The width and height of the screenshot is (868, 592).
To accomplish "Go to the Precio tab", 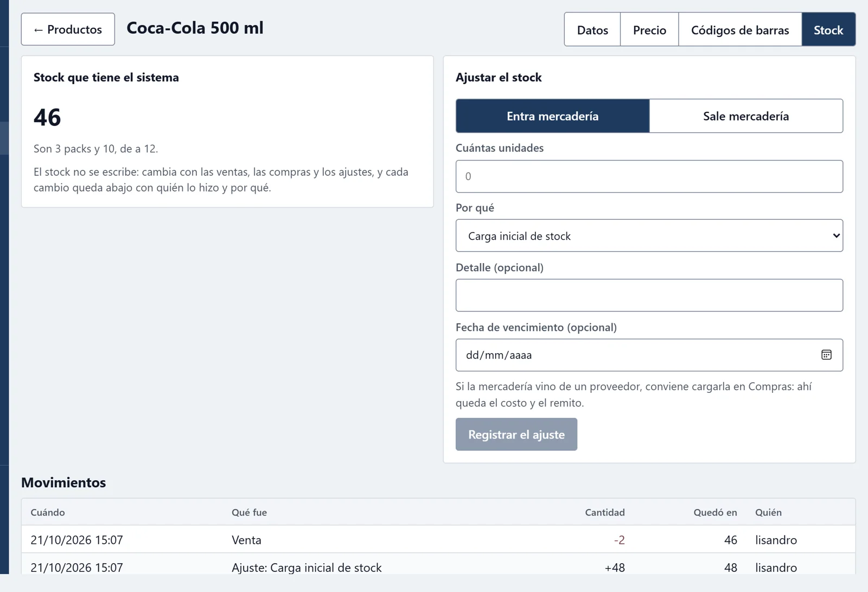I will pyautogui.click(x=649, y=30).
